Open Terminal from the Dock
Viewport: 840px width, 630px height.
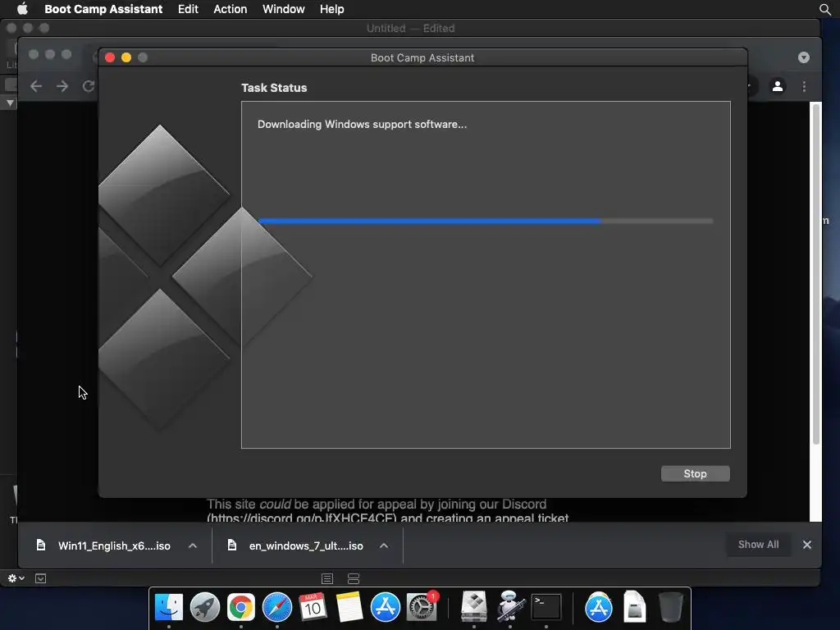click(546, 607)
